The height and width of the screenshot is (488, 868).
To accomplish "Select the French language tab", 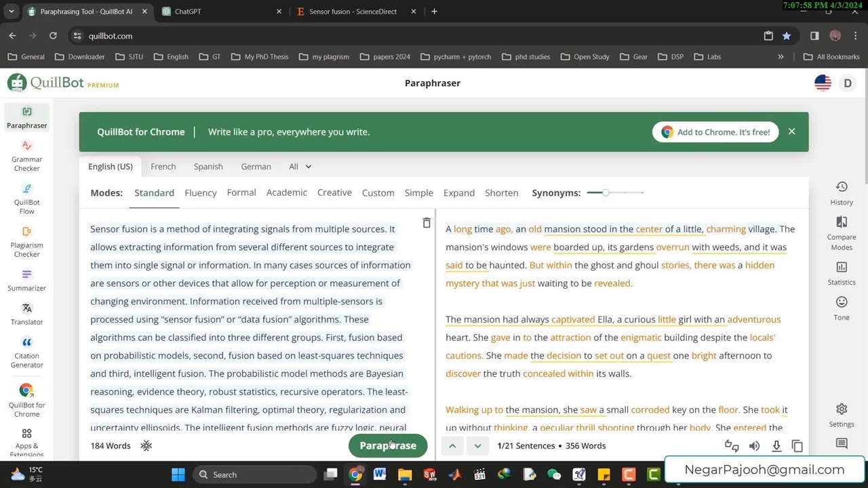I will (163, 166).
